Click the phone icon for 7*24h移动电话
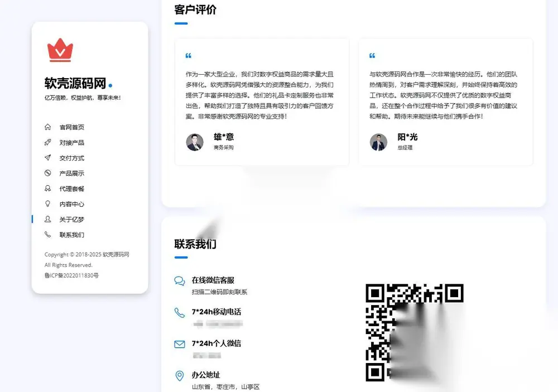This screenshot has height=392, width=558. coord(180,313)
